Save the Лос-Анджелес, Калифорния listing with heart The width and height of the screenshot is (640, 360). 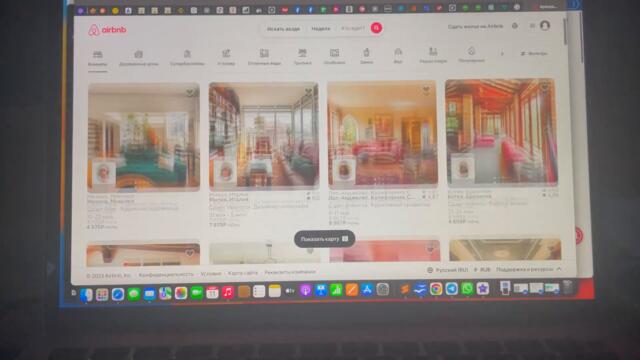click(426, 90)
